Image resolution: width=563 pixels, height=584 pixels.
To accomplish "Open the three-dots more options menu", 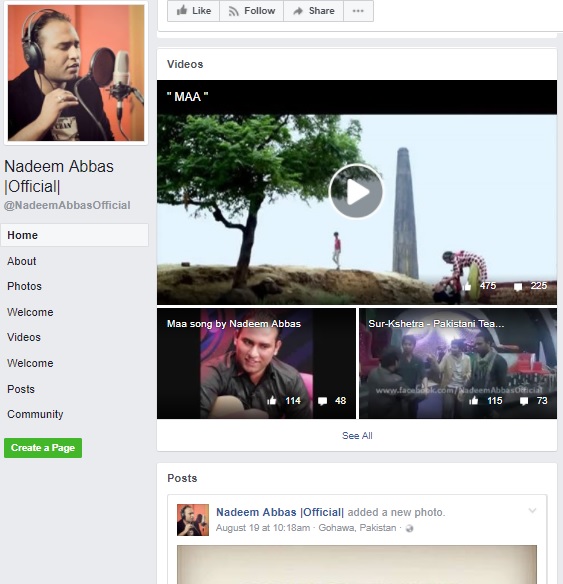I will 358,11.
